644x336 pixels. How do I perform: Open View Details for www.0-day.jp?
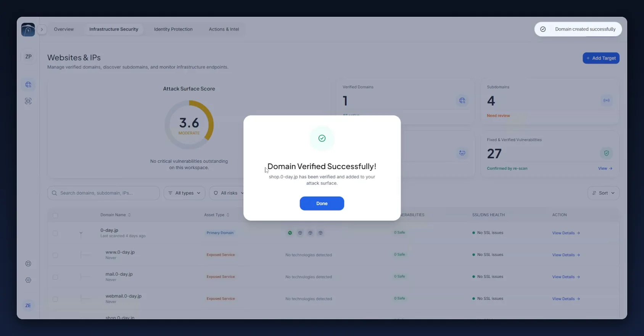[566, 255]
